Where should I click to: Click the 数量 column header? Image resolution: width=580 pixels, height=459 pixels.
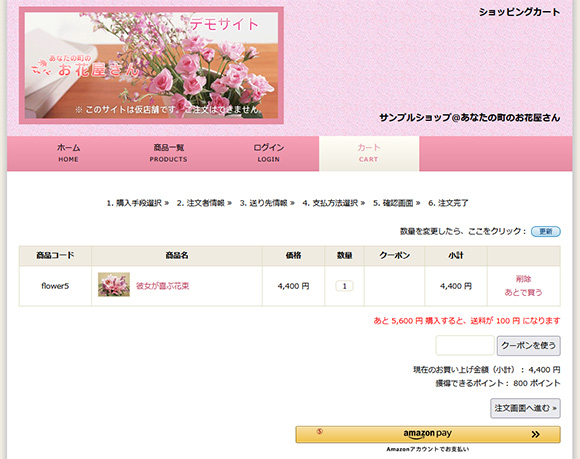click(x=344, y=256)
